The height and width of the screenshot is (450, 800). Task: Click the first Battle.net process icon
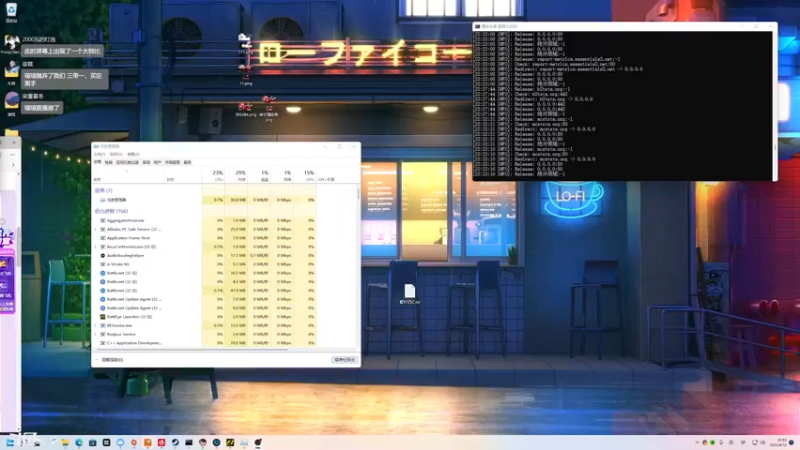pos(103,273)
